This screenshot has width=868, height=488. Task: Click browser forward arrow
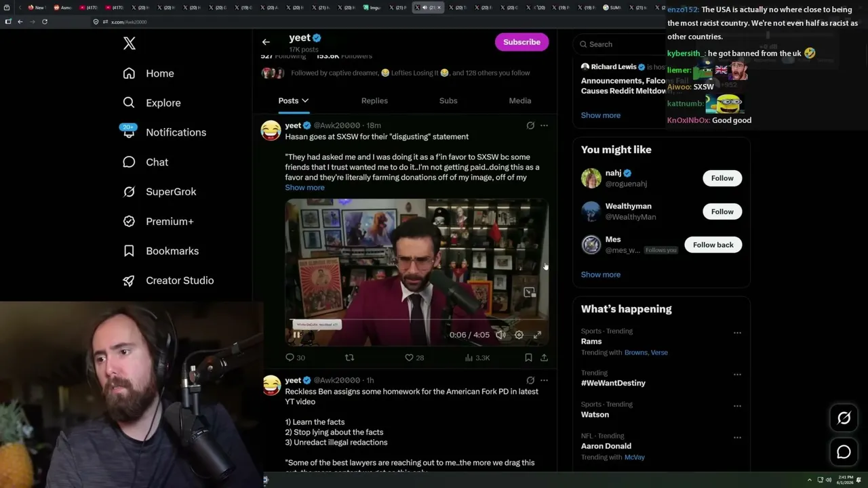point(32,22)
